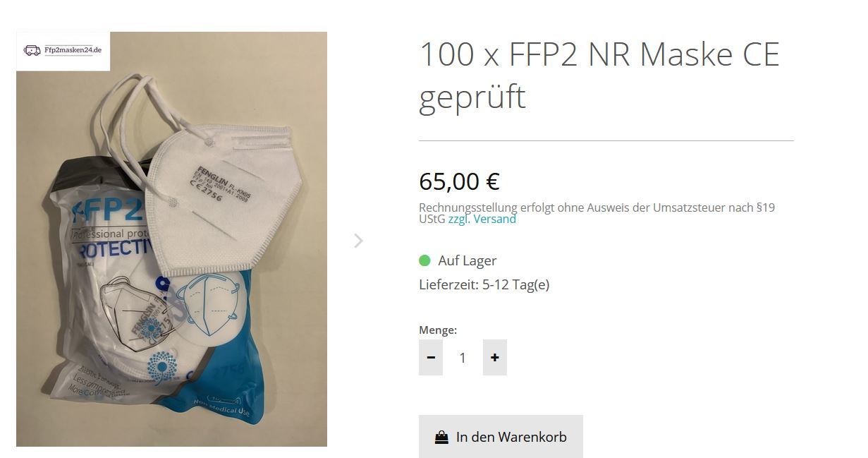The image size is (868, 458).
Task: Decrease quantity with the minus button
Action: 431,357
